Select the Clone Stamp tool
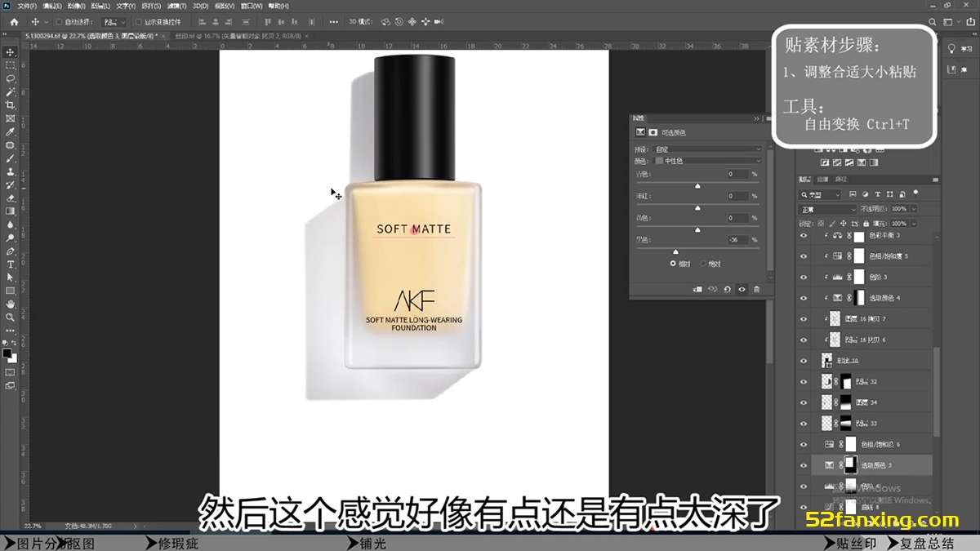Viewport: 980px width, 551px height. tap(11, 171)
